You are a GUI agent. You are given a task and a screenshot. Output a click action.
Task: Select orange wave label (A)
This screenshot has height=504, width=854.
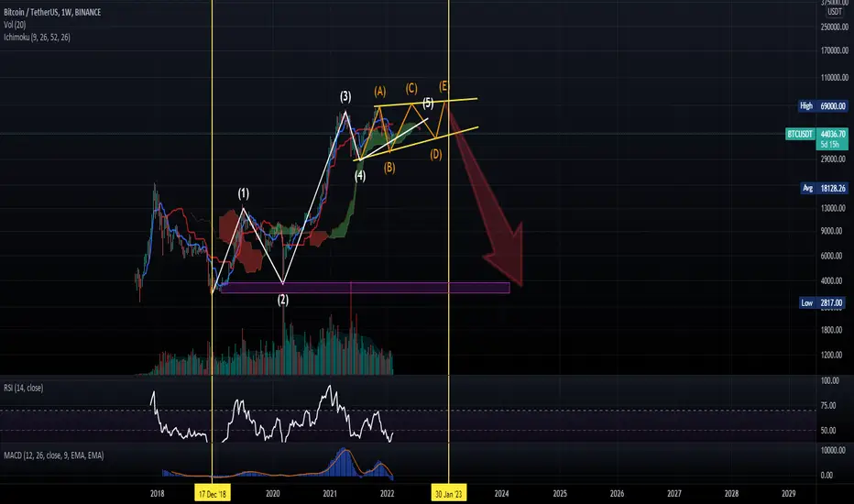point(380,91)
